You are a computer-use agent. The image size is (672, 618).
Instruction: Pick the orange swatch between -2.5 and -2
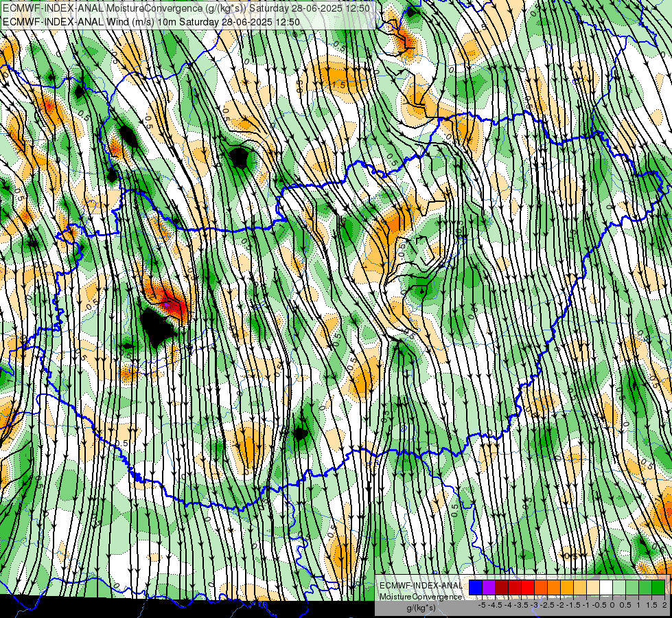pos(554,588)
